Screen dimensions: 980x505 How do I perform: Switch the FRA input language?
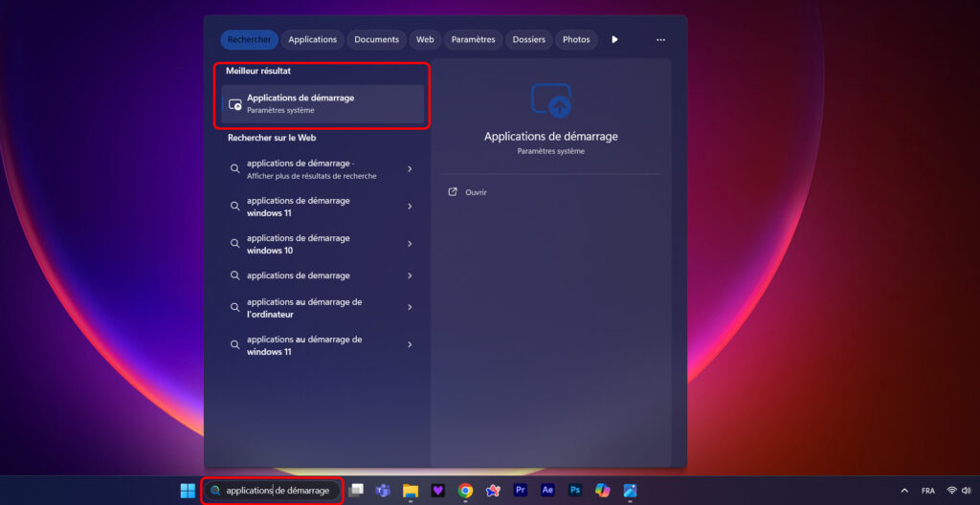click(927, 491)
